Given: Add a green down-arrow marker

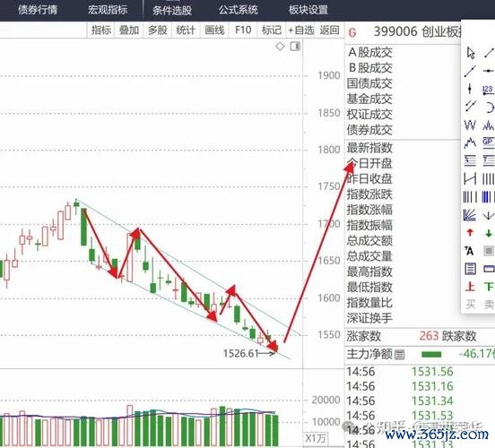Looking at the screenshot, I should pos(489,233).
